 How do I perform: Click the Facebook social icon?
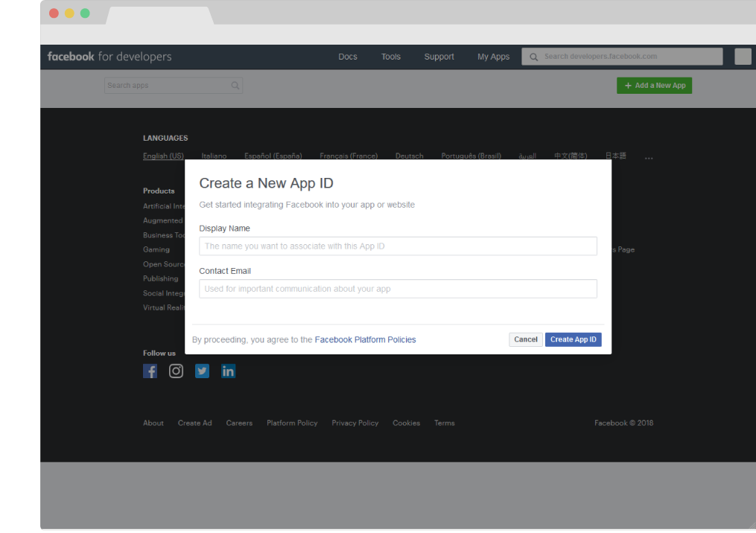150,371
